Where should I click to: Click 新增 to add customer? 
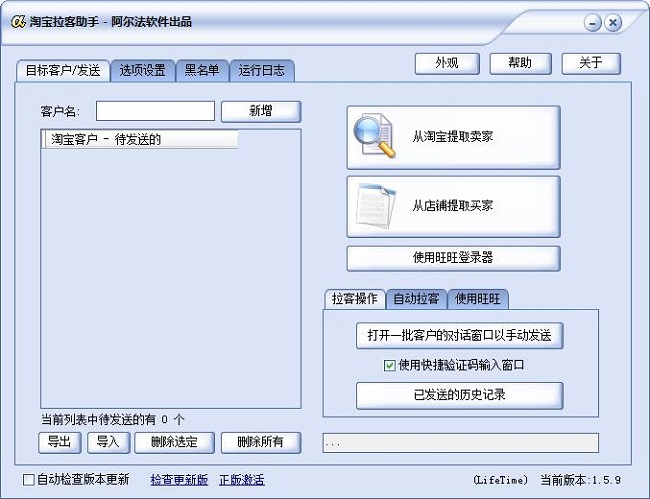(x=261, y=111)
